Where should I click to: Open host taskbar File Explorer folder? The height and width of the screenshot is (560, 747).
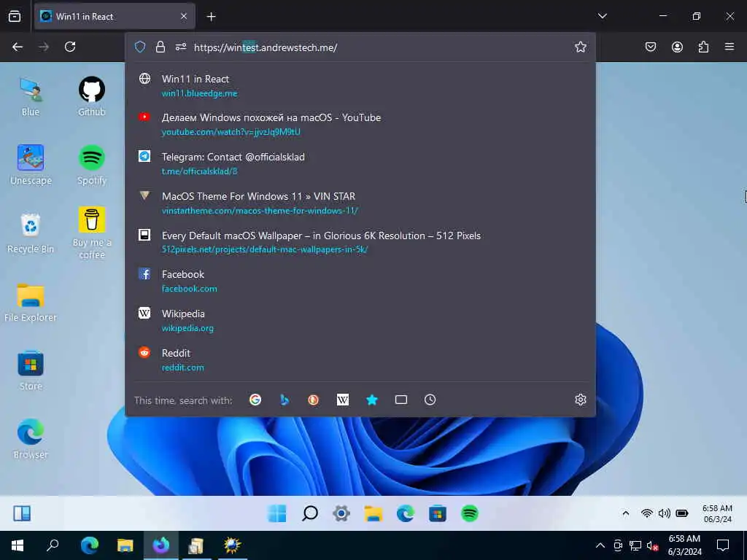(x=125, y=545)
